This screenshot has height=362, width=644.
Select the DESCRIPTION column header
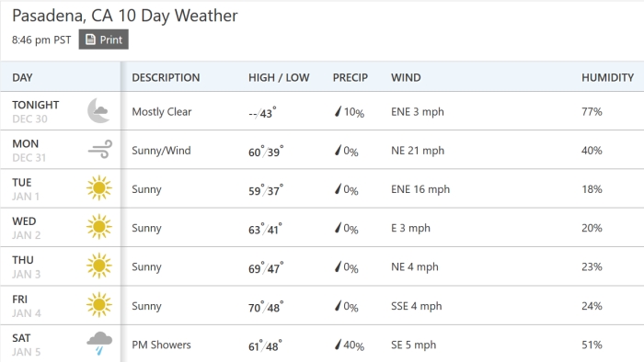(166, 77)
